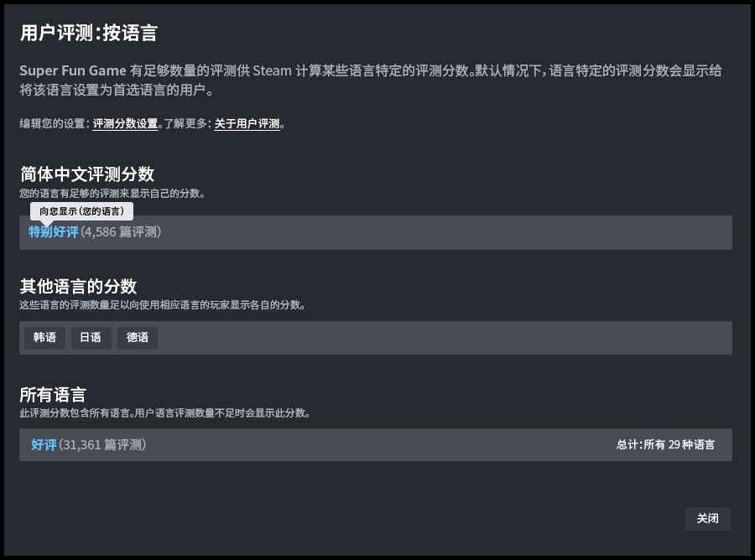Click the 所有语言 section heading
Image resolution: width=755 pixels, height=560 pixels.
tap(53, 394)
